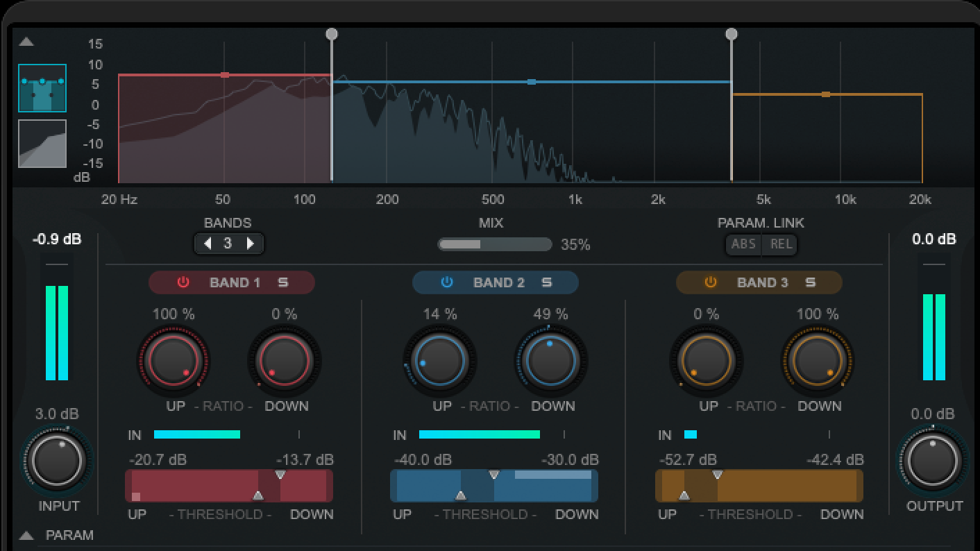Click the Band 2 DOWN ratio knob

[x=550, y=360]
